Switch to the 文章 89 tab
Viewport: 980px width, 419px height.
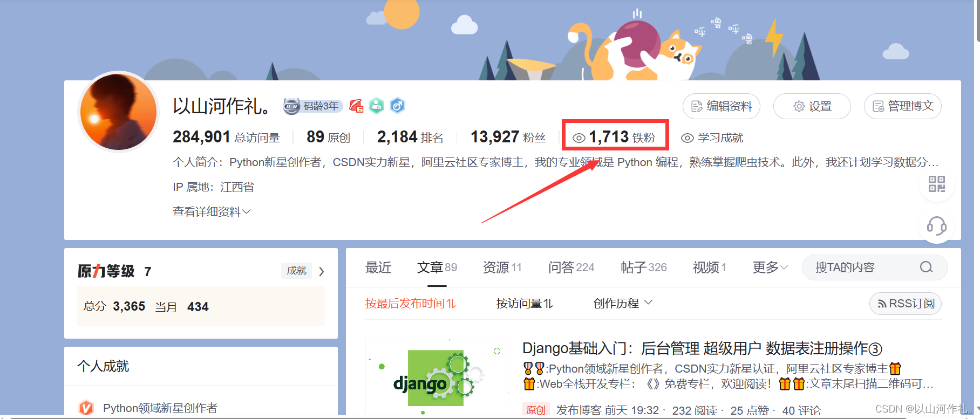click(437, 267)
